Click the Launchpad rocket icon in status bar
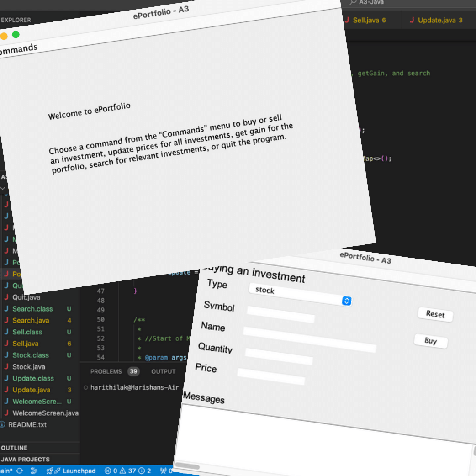Image resolution: width=476 pixels, height=476 pixels. (50, 471)
